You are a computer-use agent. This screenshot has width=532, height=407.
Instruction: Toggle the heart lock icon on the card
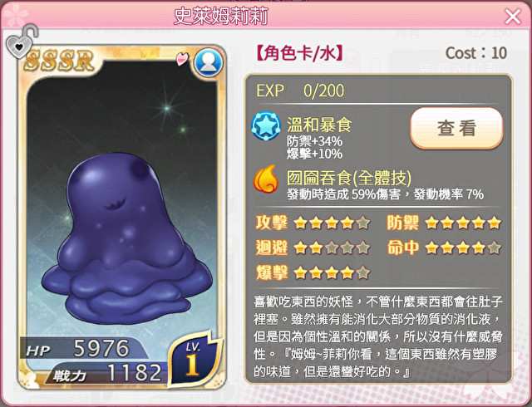22,42
